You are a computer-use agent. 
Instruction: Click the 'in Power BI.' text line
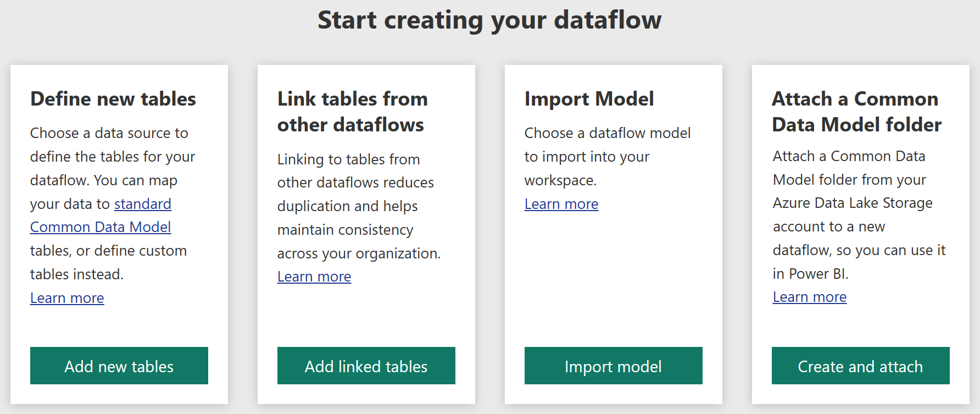pos(810,274)
